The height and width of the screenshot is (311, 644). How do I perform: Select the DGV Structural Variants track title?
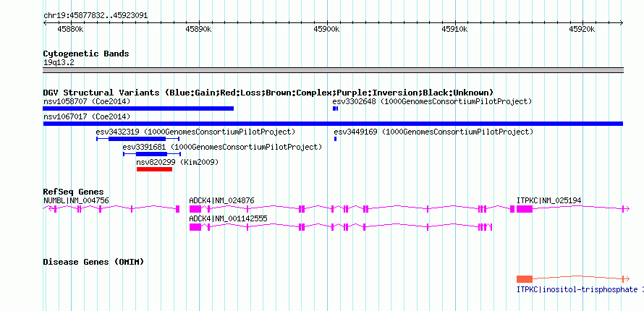(268, 93)
